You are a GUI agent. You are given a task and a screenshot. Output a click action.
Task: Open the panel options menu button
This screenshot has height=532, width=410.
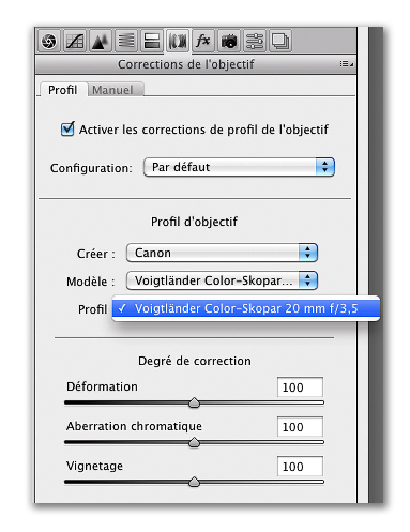pyautogui.click(x=346, y=64)
